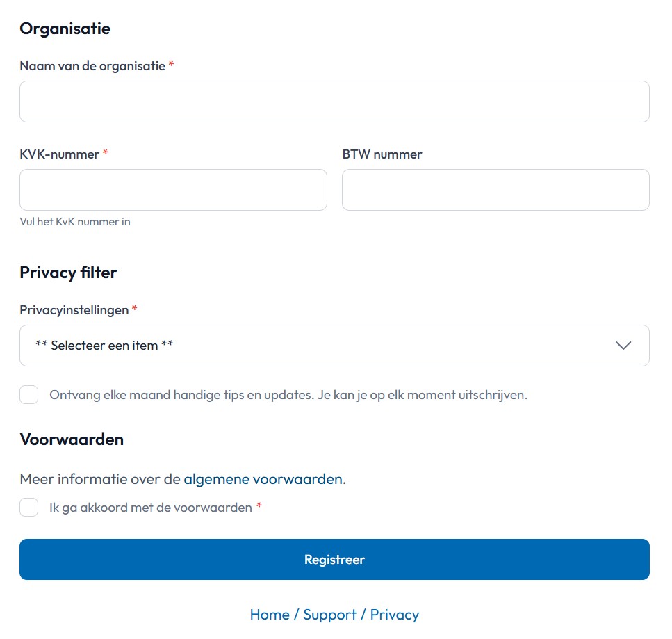Open the algemene voorwaarden link

tap(263, 479)
